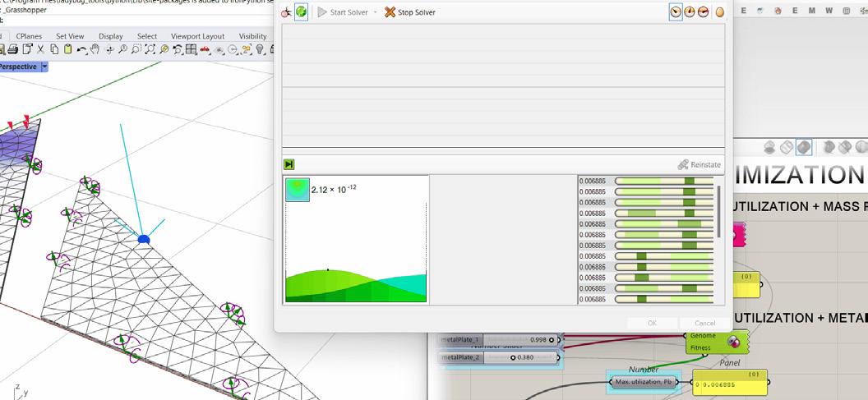Open the W menu in Grasshopper toolbar

click(829, 11)
